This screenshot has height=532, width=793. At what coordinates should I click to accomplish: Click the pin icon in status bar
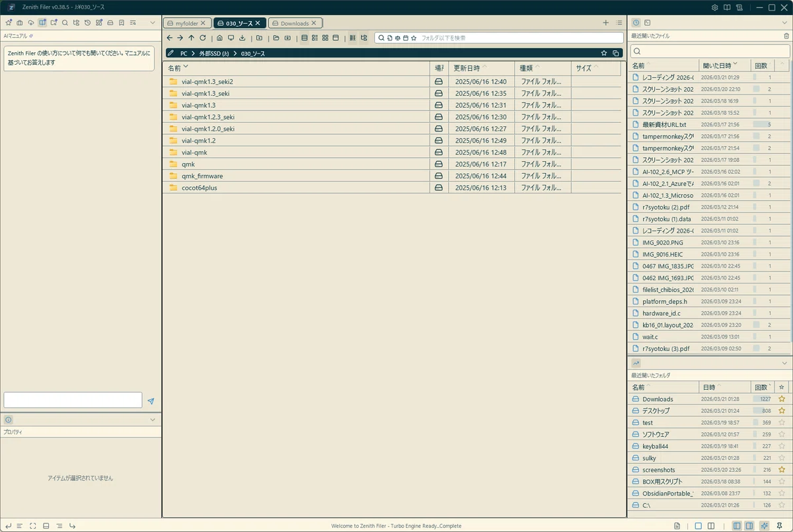click(x=780, y=525)
